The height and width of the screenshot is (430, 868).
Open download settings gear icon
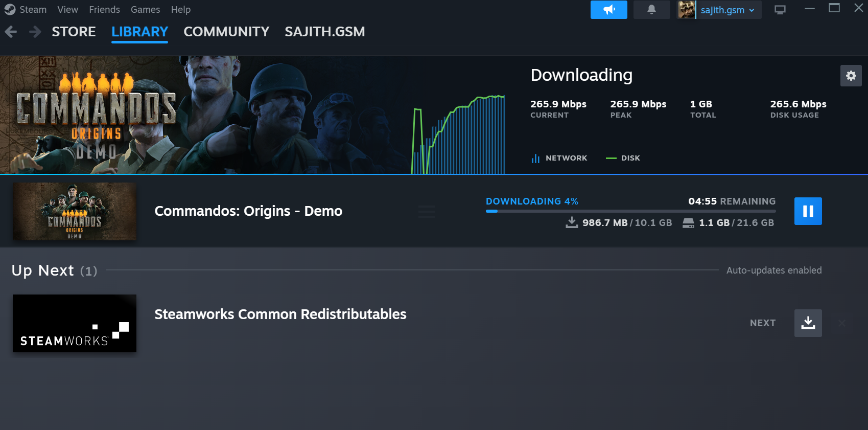851,76
